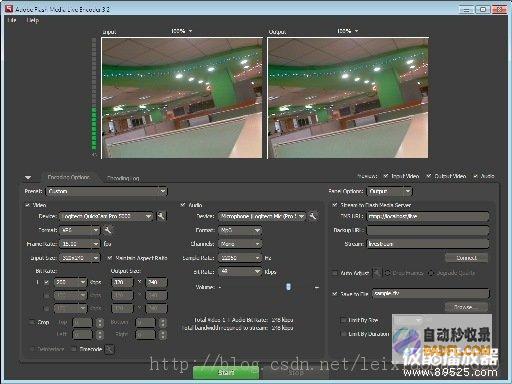Click first Output Size width field
Screen dimensions: 512x384
[122, 282]
